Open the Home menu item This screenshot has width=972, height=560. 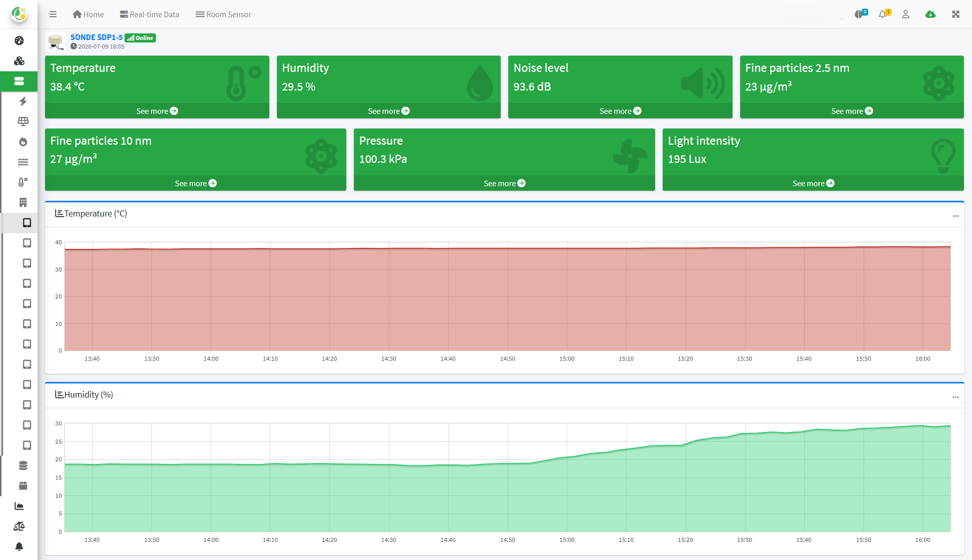(x=88, y=14)
